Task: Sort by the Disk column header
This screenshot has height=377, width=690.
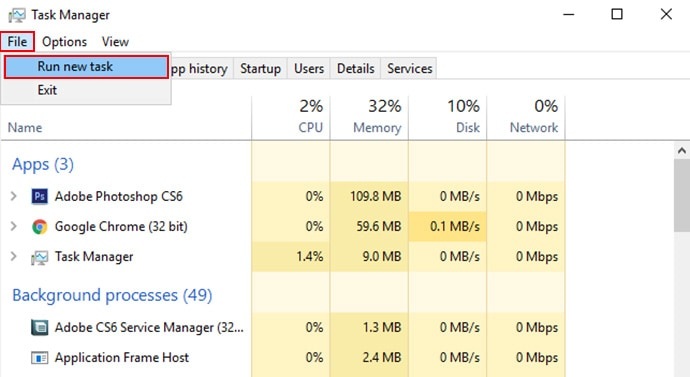Action: click(448, 117)
